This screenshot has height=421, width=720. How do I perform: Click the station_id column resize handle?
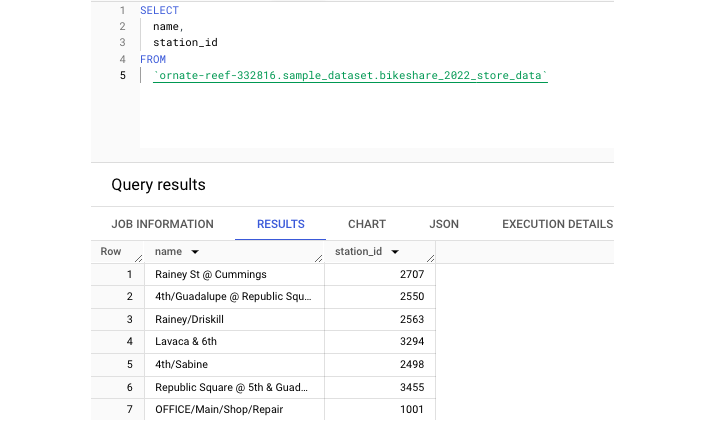coord(429,259)
